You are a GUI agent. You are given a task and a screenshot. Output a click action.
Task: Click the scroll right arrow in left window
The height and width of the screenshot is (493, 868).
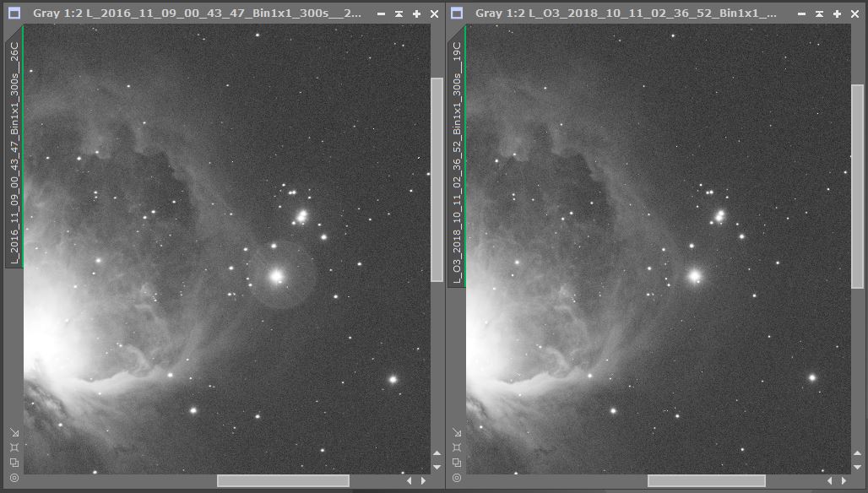(x=424, y=481)
